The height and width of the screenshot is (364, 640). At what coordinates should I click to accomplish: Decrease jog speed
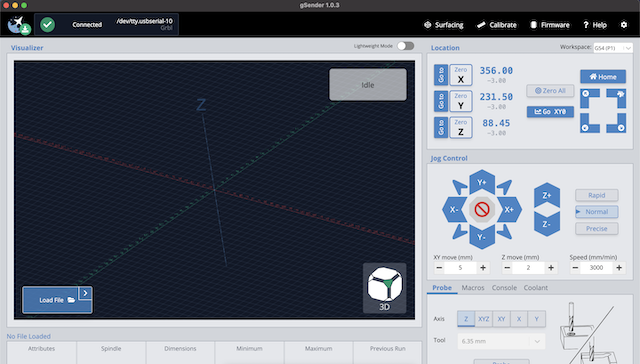575,268
